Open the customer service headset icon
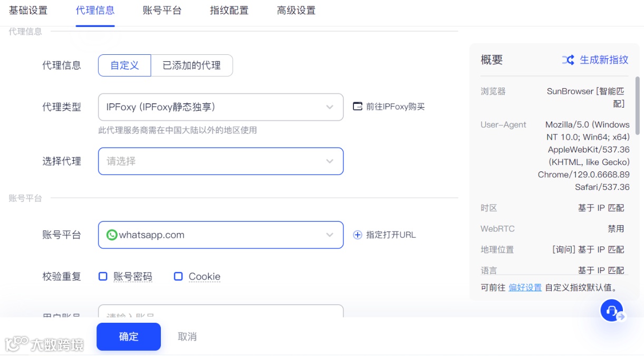This screenshot has width=644, height=356. pos(612,310)
